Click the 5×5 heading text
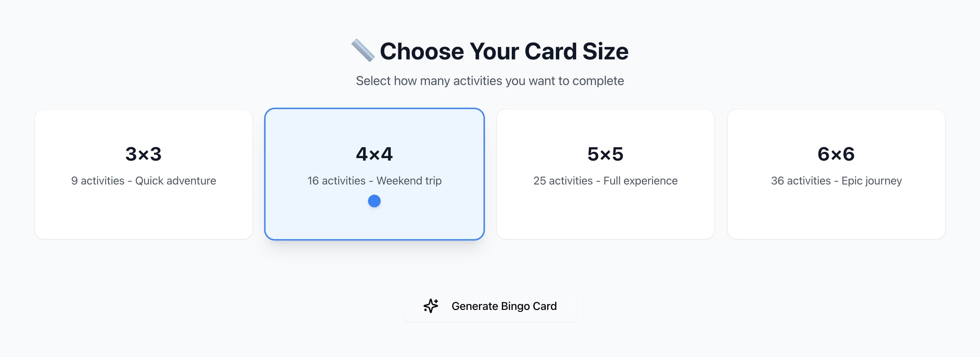The image size is (980, 357). [606, 154]
